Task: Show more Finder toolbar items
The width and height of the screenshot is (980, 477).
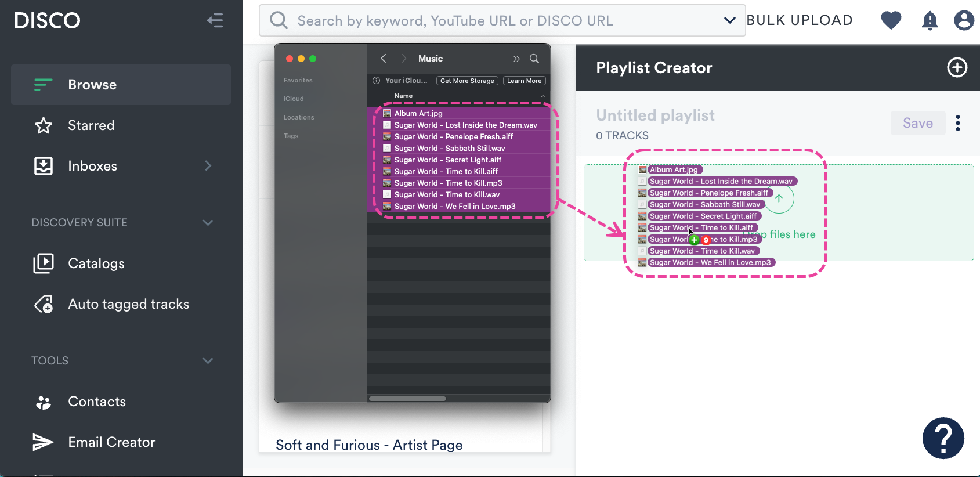Action: pyautogui.click(x=516, y=59)
